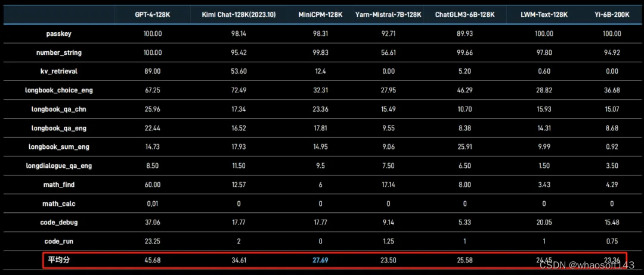The height and width of the screenshot is (275, 644).
Task: Click the longbook_qa_eng row label
Action: 58,129
